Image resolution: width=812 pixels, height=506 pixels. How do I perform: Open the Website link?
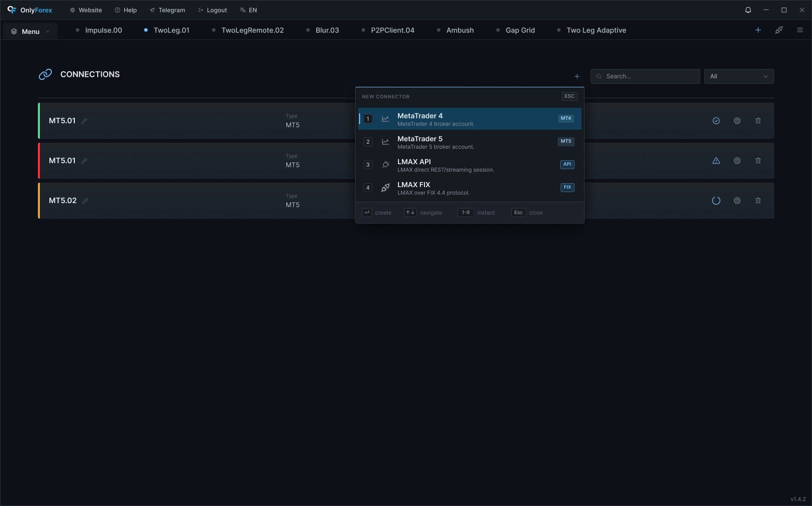[86, 10]
